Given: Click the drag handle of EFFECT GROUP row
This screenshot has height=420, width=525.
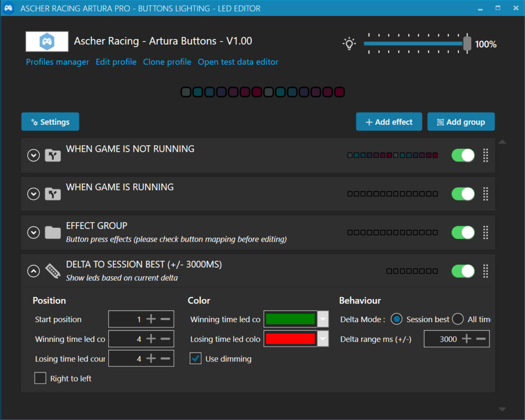Looking at the screenshot, I should (x=486, y=232).
